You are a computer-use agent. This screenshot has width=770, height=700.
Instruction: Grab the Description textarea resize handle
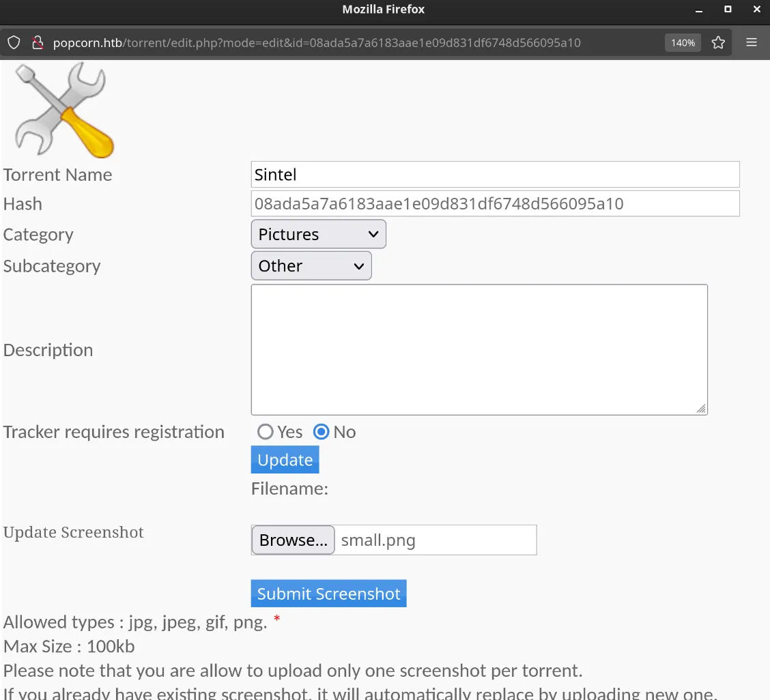pyautogui.click(x=701, y=409)
